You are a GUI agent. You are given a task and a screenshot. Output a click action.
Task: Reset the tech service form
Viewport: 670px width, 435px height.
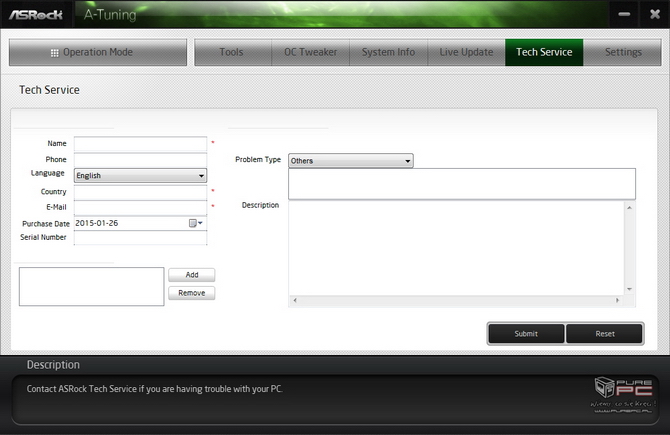coord(605,334)
